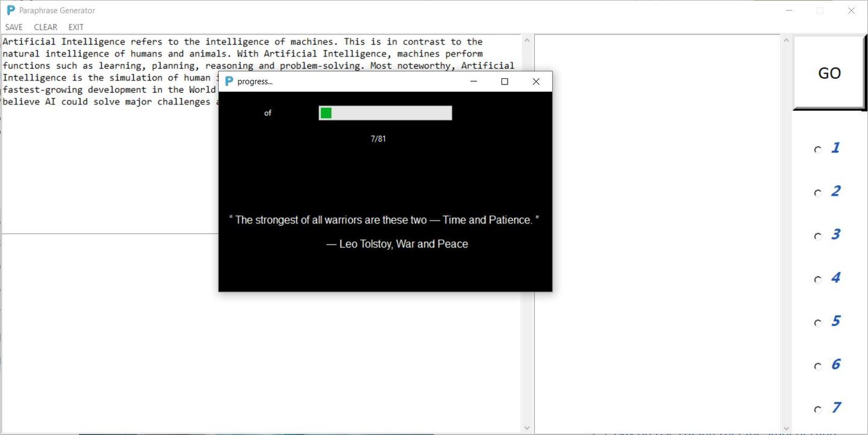The image size is (868, 435).
Task: Click the 'of' label in progress dialog
Action: (268, 113)
